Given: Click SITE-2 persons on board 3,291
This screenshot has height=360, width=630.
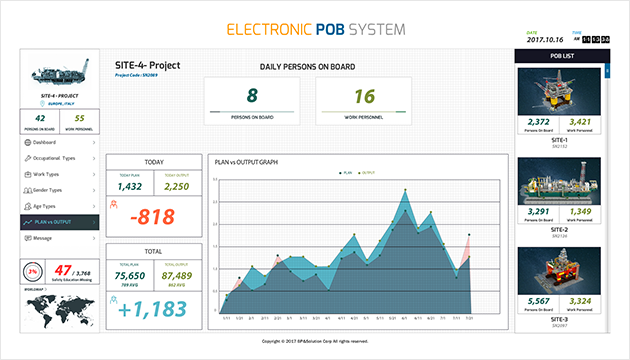Looking at the screenshot, I should pos(538,212).
